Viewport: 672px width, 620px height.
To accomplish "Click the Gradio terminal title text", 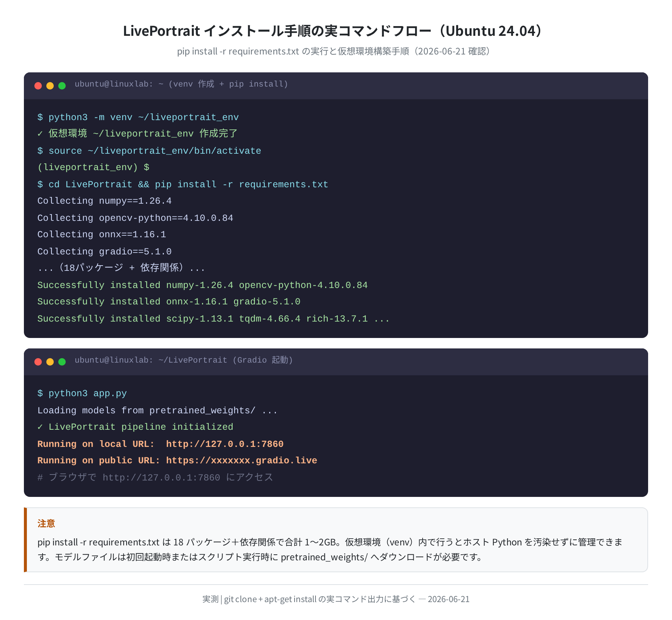I will 184,360.
